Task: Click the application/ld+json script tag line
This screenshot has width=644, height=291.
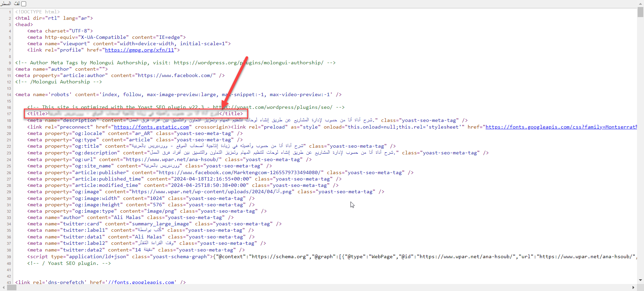Action: point(77,257)
